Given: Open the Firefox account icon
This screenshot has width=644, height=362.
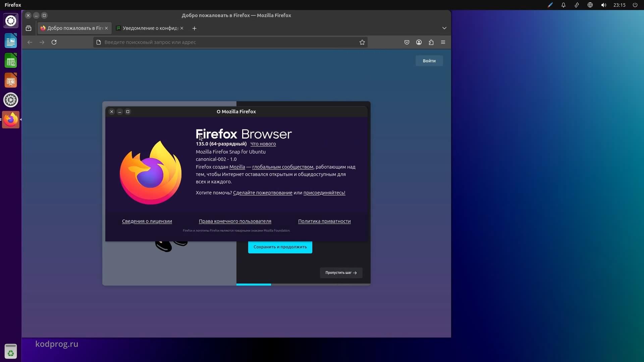Looking at the screenshot, I should point(419,42).
